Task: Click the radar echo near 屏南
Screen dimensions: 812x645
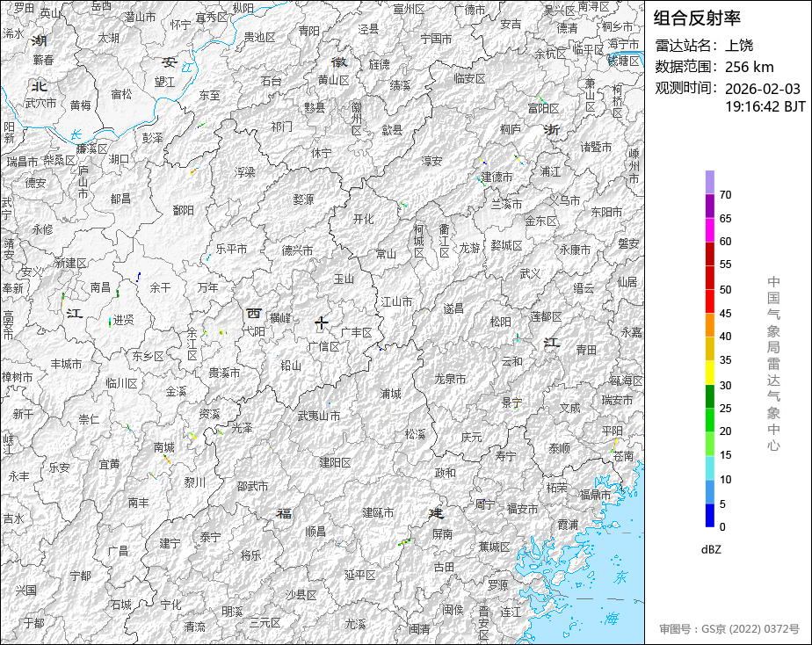Action: click(x=404, y=542)
